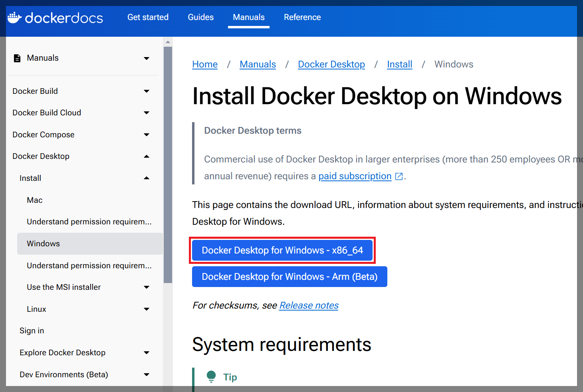This screenshot has width=583, height=392.
Task: Select the Windows sidebar item
Action: click(90, 244)
